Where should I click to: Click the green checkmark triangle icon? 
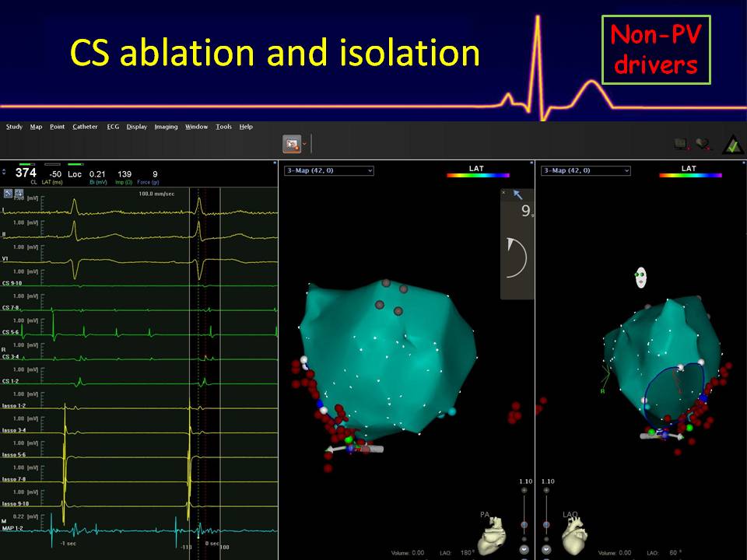(x=731, y=144)
